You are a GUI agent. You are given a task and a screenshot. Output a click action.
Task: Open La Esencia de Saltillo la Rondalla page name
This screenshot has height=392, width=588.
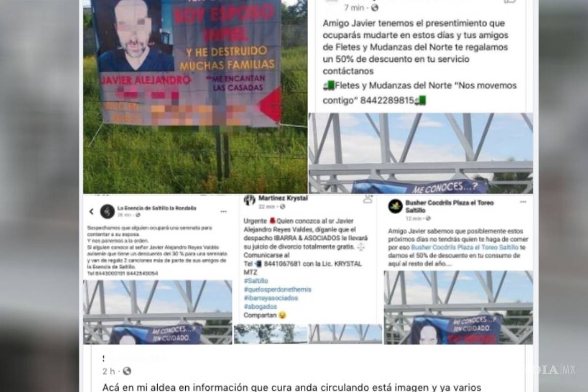[157, 208]
